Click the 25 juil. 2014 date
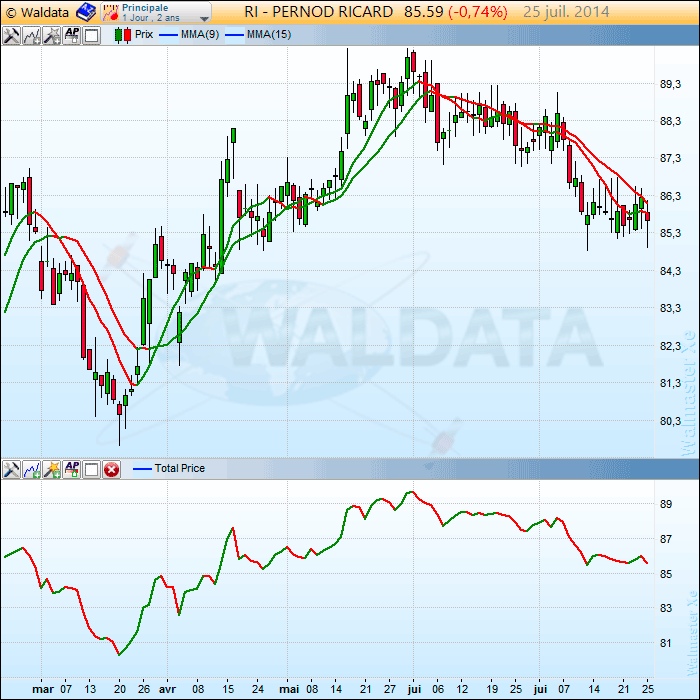The width and height of the screenshot is (700, 700). click(x=566, y=12)
